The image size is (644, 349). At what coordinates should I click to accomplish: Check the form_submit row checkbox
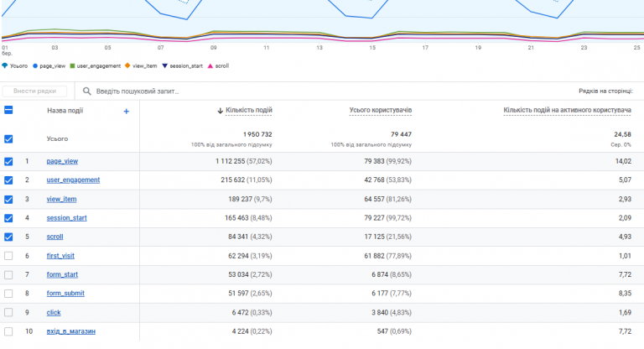(x=8, y=294)
